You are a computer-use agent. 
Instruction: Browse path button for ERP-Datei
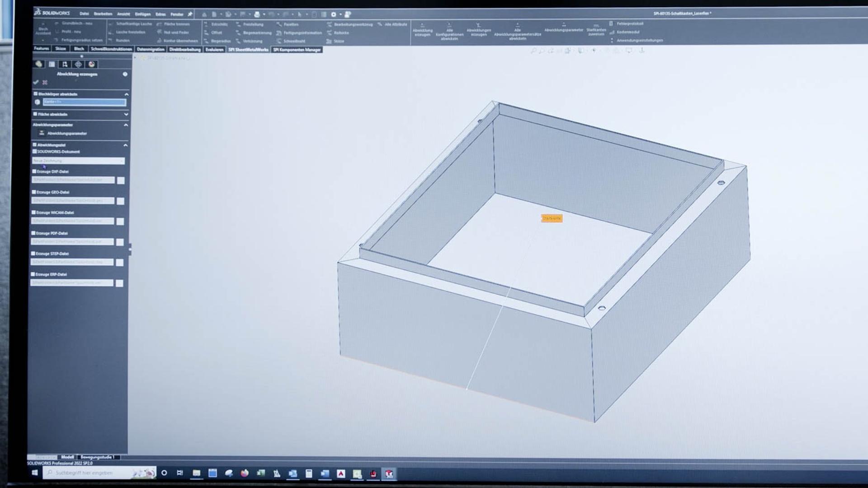pos(119,283)
